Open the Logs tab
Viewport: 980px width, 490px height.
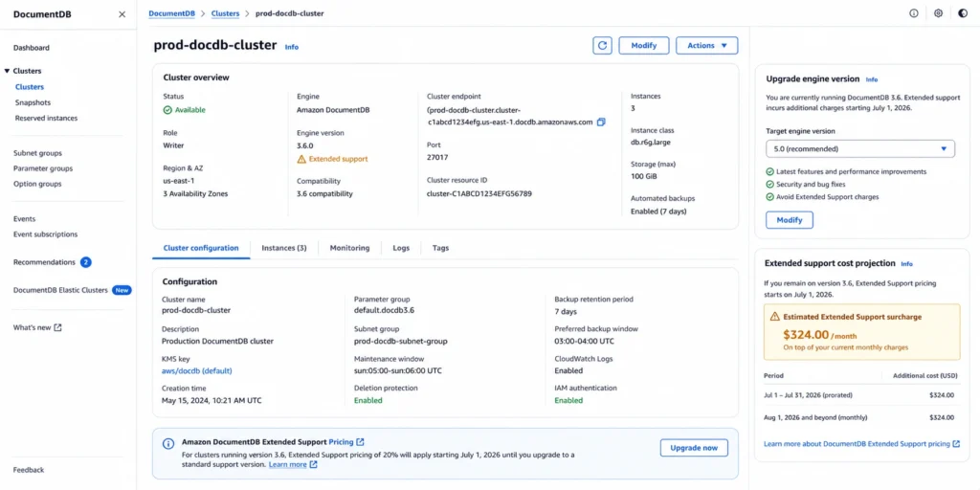point(401,248)
